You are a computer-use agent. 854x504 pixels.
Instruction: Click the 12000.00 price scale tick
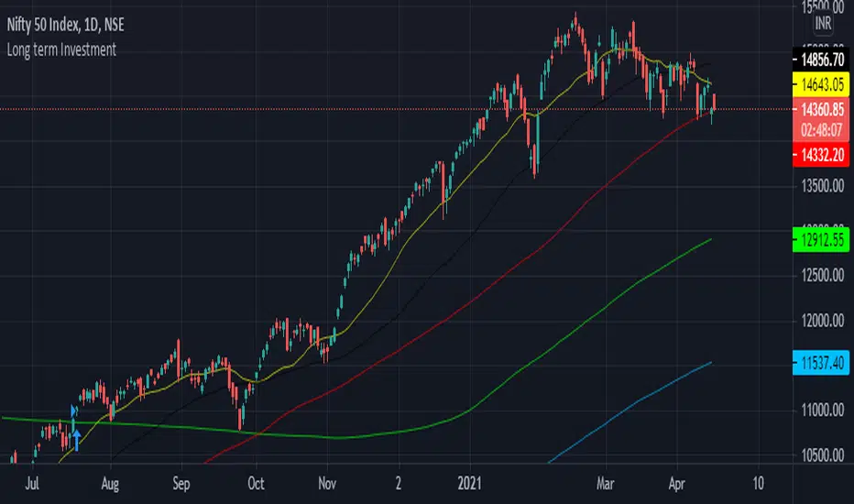[x=823, y=320]
